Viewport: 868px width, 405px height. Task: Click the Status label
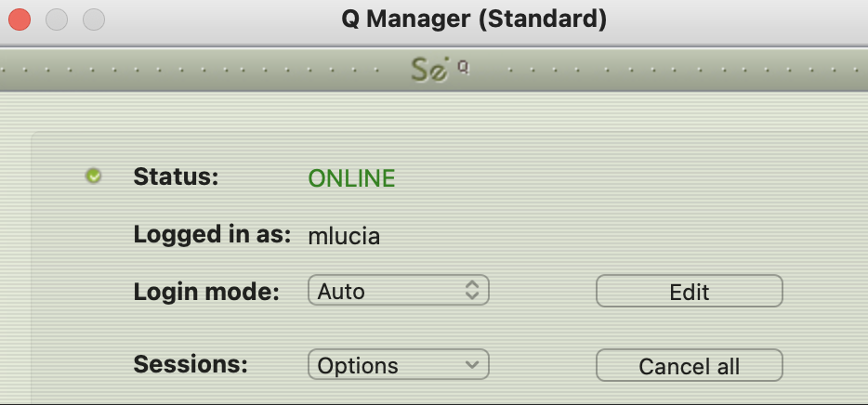point(176,176)
